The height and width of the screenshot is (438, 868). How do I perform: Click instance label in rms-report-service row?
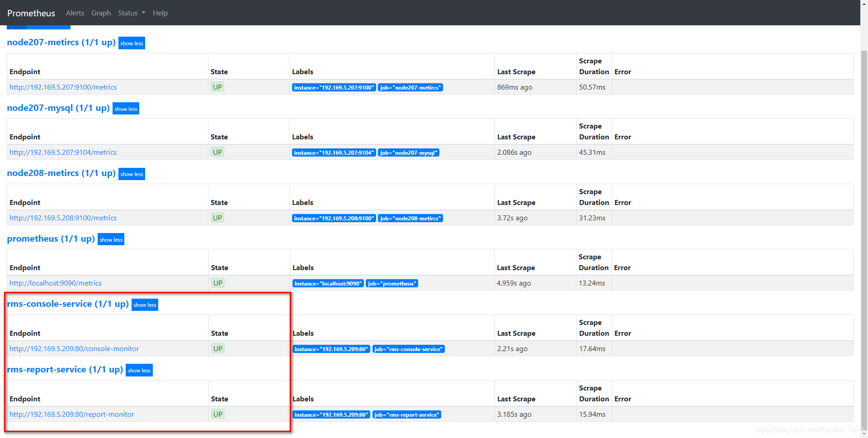pyautogui.click(x=331, y=415)
